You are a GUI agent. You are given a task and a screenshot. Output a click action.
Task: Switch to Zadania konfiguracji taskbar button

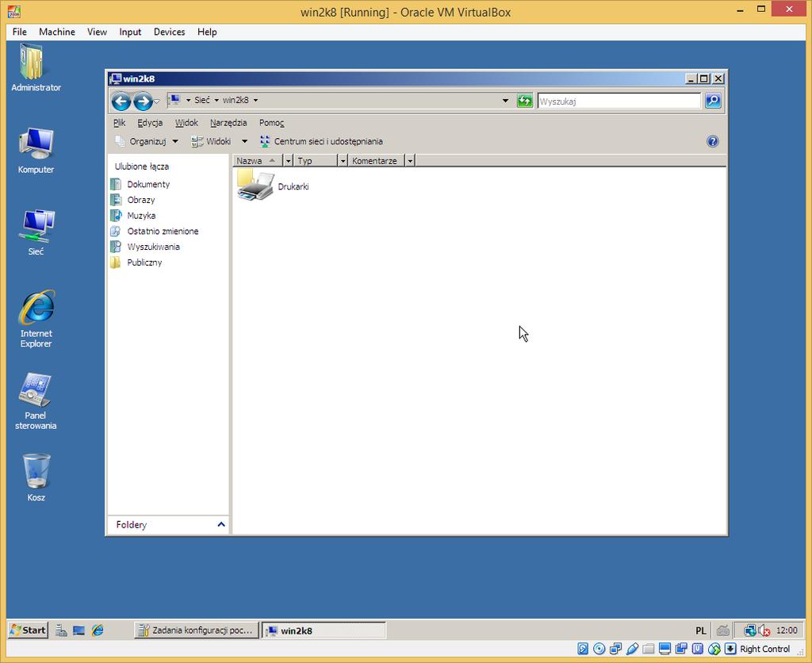(x=197, y=630)
